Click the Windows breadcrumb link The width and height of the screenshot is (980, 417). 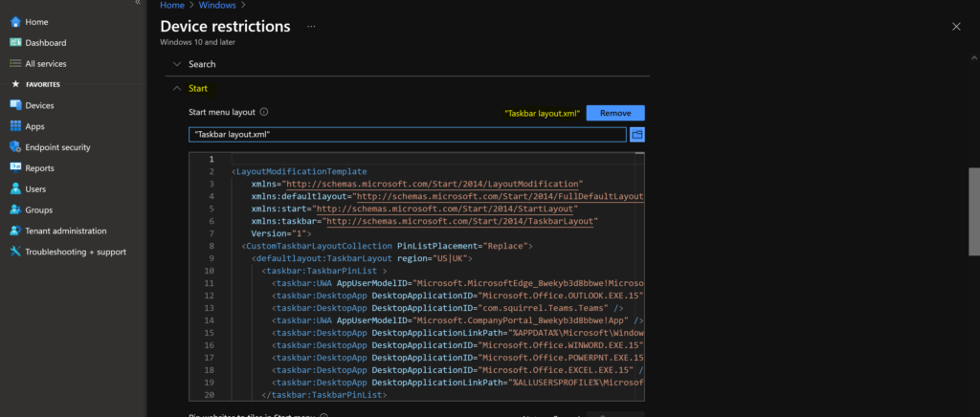(x=217, y=5)
